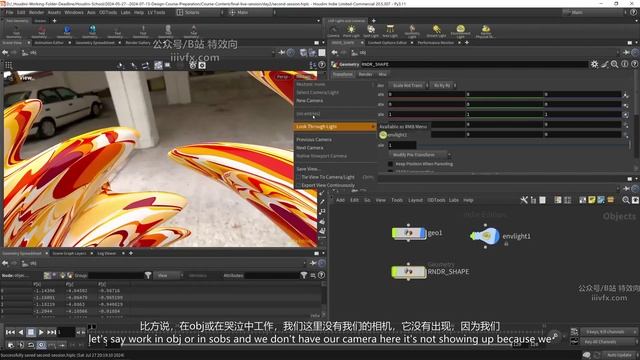The height and width of the screenshot is (360, 640).
Task: Choose Save View menu entry
Action: click(x=308, y=169)
